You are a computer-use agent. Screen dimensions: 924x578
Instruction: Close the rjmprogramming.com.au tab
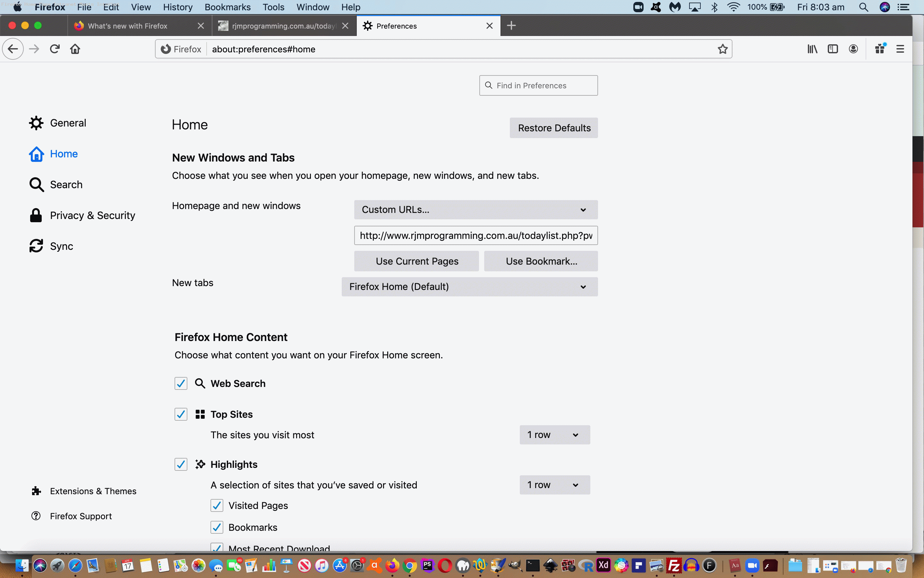point(345,26)
